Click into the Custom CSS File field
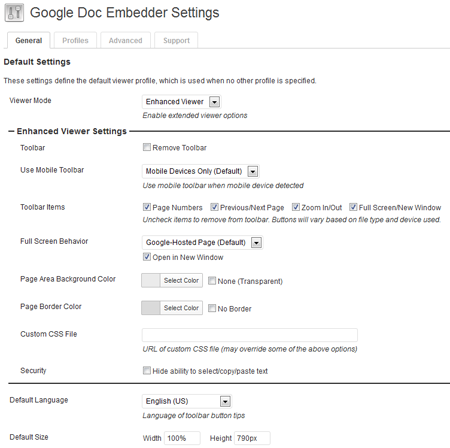 pos(250,335)
